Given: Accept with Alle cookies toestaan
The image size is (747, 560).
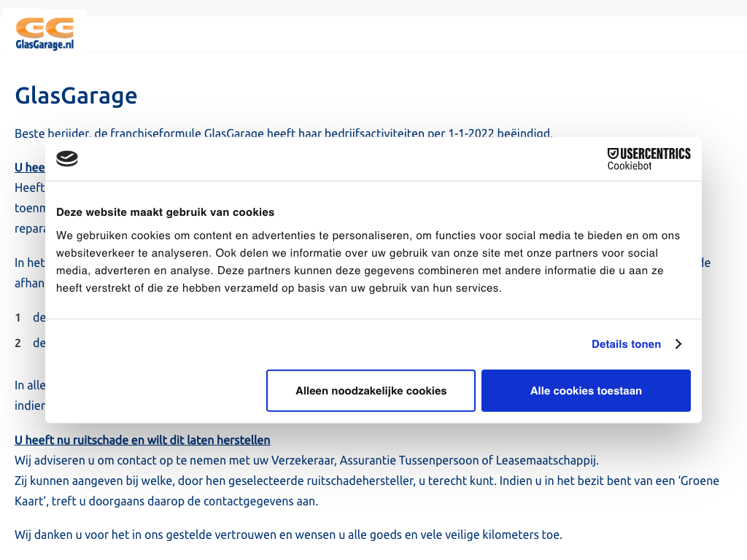Looking at the screenshot, I should [586, 391].
